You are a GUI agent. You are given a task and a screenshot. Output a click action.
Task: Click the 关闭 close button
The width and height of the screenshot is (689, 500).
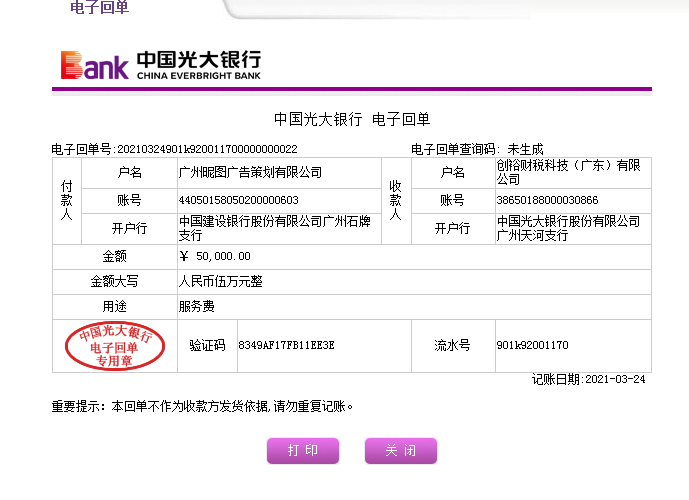pos(401,450)
